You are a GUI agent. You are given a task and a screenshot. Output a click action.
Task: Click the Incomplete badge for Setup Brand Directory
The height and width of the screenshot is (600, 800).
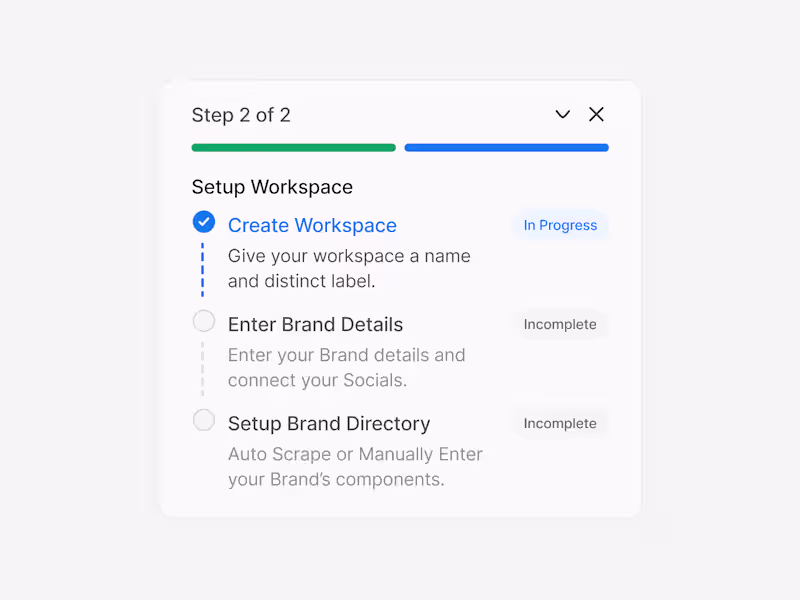point(560,423)
